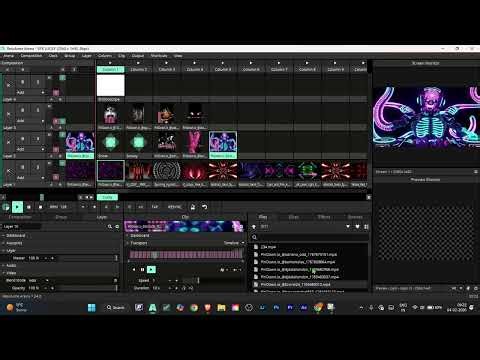This screenshot has width=480, height=360.
Task: Open File Explorer from the taskbar
Action: point(221,307)
